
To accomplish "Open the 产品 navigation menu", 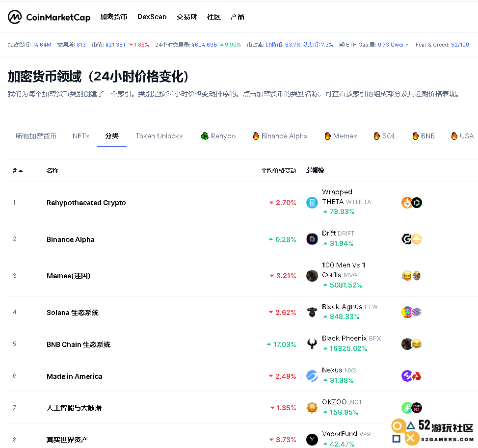I will [x=237, y=17].
